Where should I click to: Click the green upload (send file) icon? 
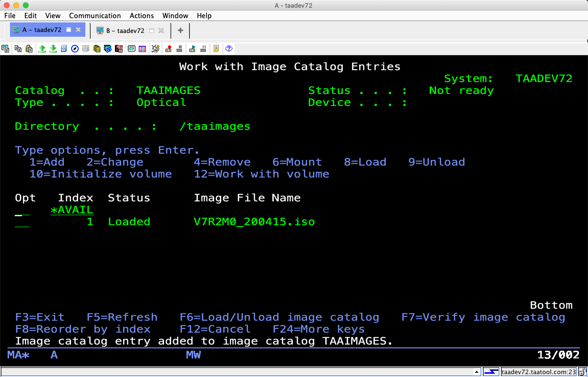[42, 48]
